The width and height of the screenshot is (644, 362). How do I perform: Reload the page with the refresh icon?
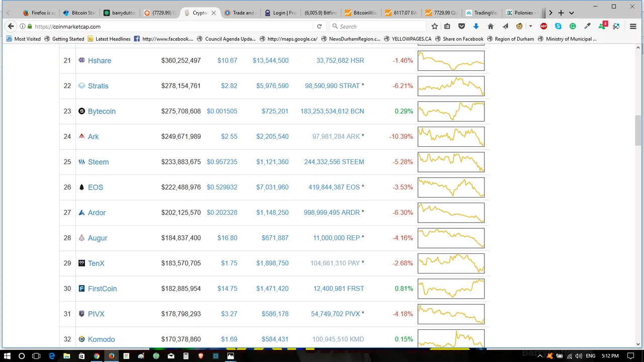tap(319, 26)
